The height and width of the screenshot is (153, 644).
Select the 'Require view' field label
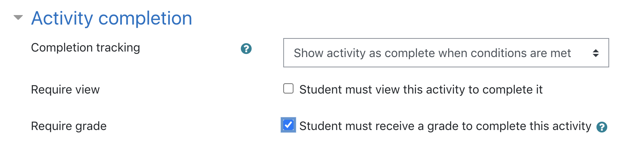point(65,90)
